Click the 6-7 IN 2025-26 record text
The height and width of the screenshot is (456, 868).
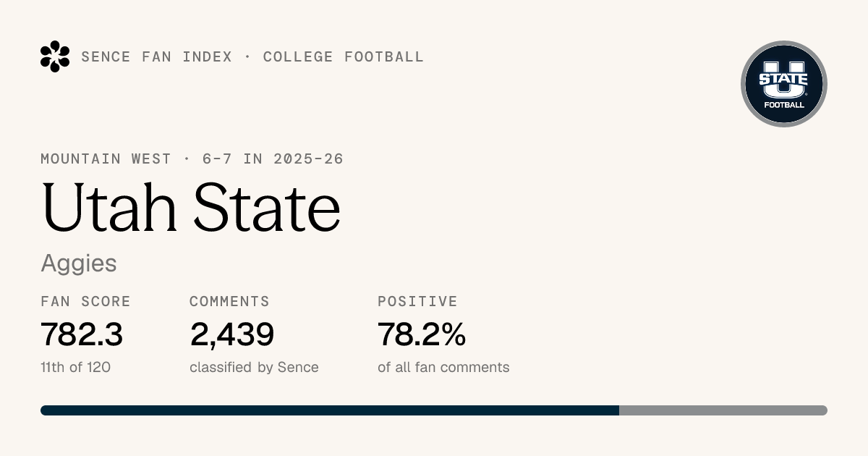tap(273, 159)
